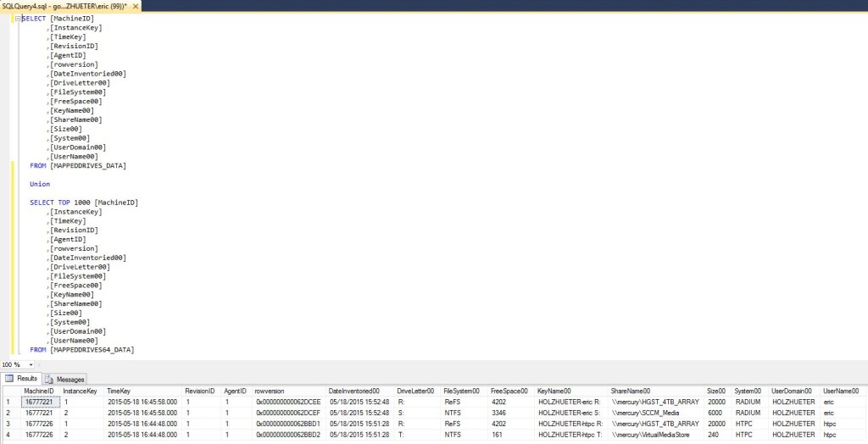
Task: Select the System00 column header
Action: (748, 391)
